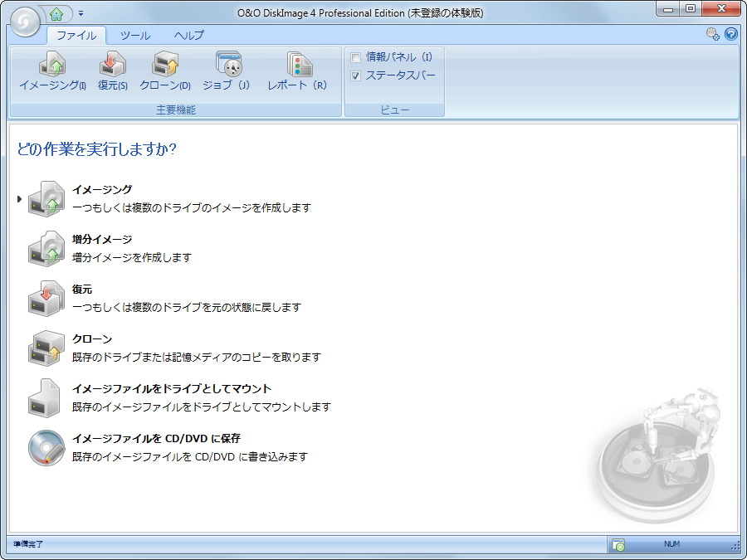This screenshot has height=560, width=747.
Task: Click description 既存のドライブまたは記憶メディアのコピーを取ります
Action: (x=197, y=357)
